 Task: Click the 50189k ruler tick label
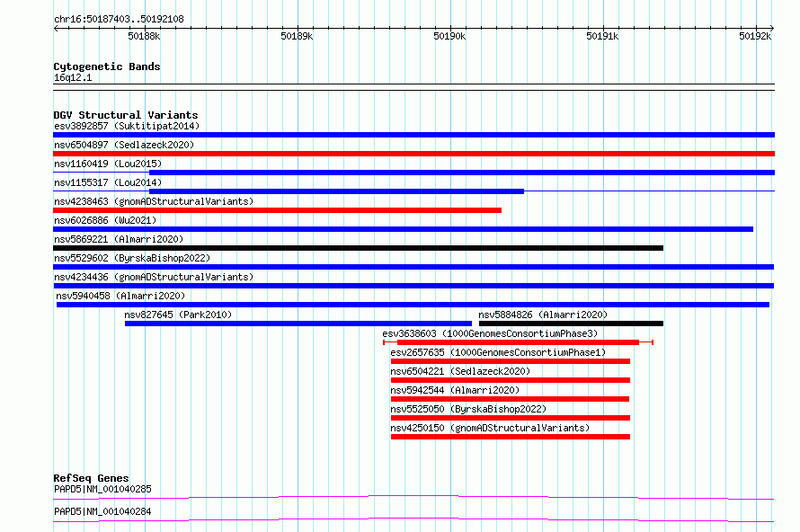(x=297, y=36)
